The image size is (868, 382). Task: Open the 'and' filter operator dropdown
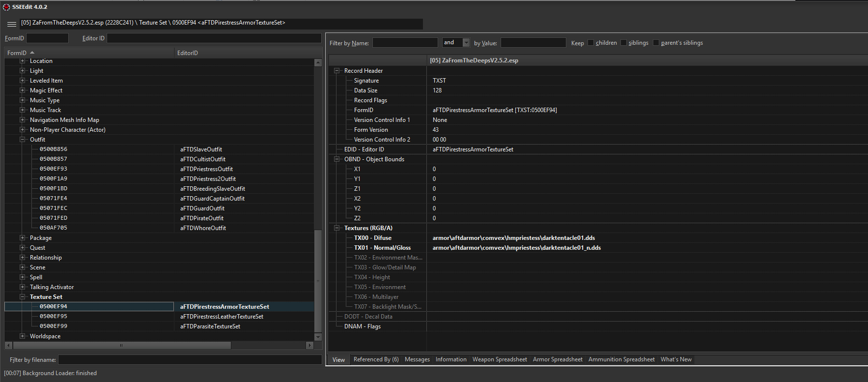[466, 43]
